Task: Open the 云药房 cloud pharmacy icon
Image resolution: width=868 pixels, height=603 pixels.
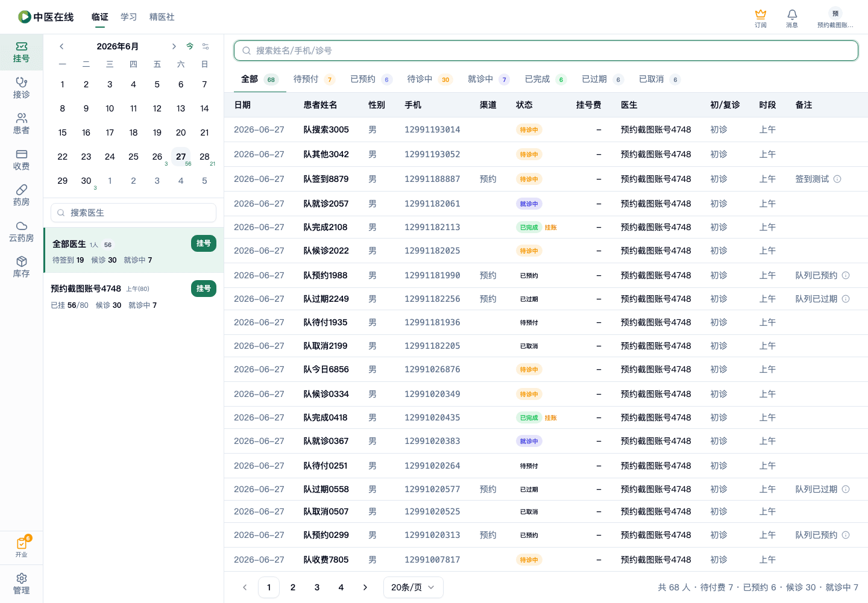Action: 21,231
